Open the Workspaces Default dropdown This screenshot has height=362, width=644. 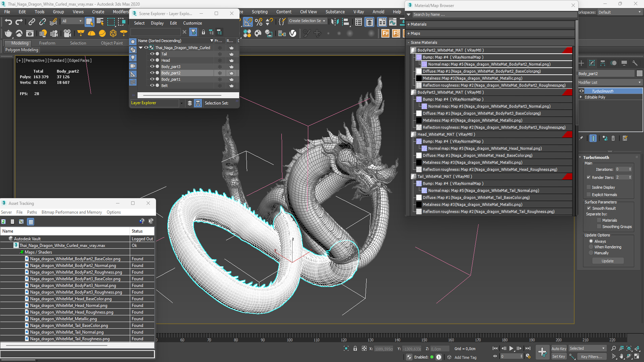click(619, 12)
